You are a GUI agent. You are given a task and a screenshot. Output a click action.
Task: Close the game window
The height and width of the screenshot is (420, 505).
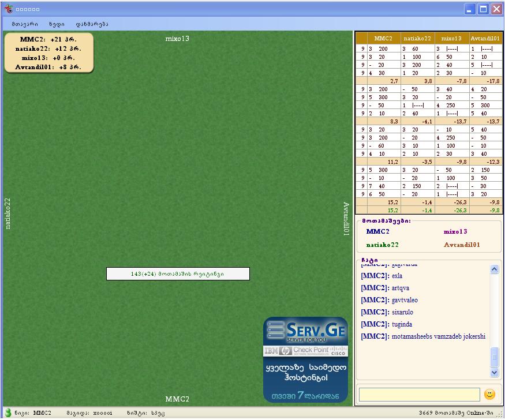tap(496, 9)
